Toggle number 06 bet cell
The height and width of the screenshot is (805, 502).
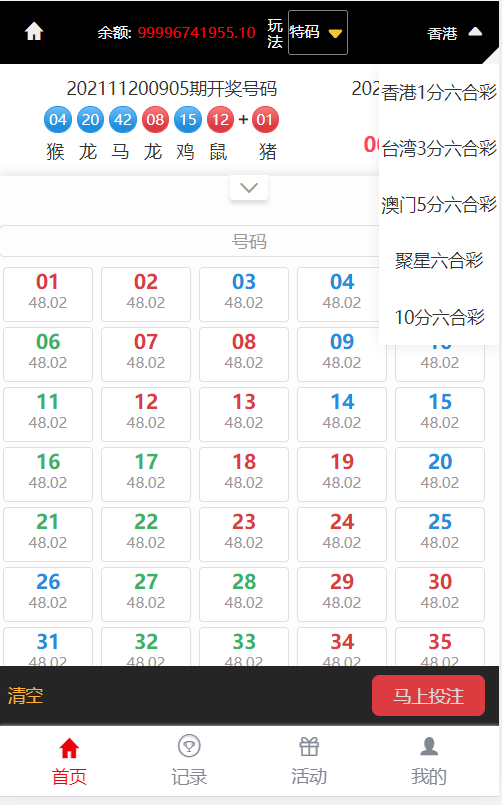coord(48,354)
